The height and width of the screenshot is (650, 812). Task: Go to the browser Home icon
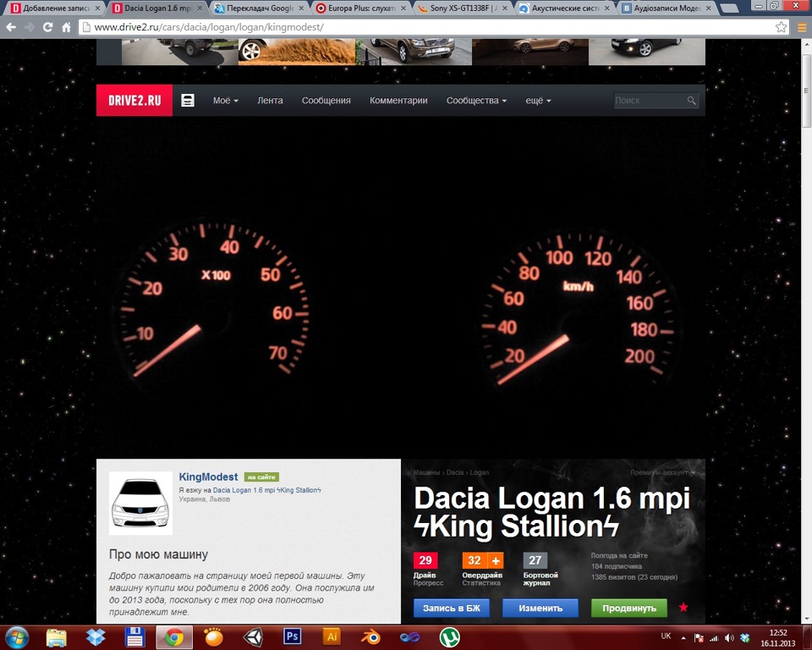(x=66, y=27)
